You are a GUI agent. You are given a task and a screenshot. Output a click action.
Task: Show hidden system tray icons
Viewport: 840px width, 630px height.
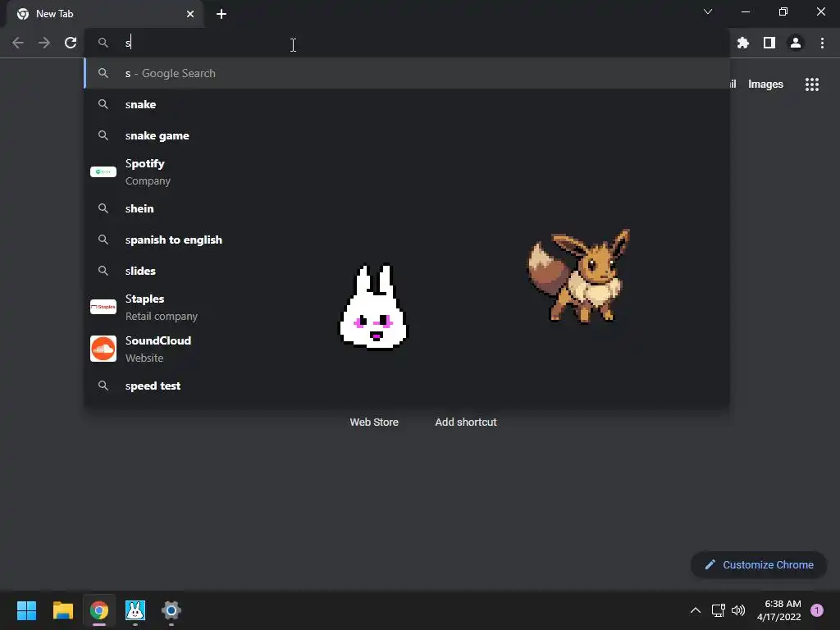696,610
